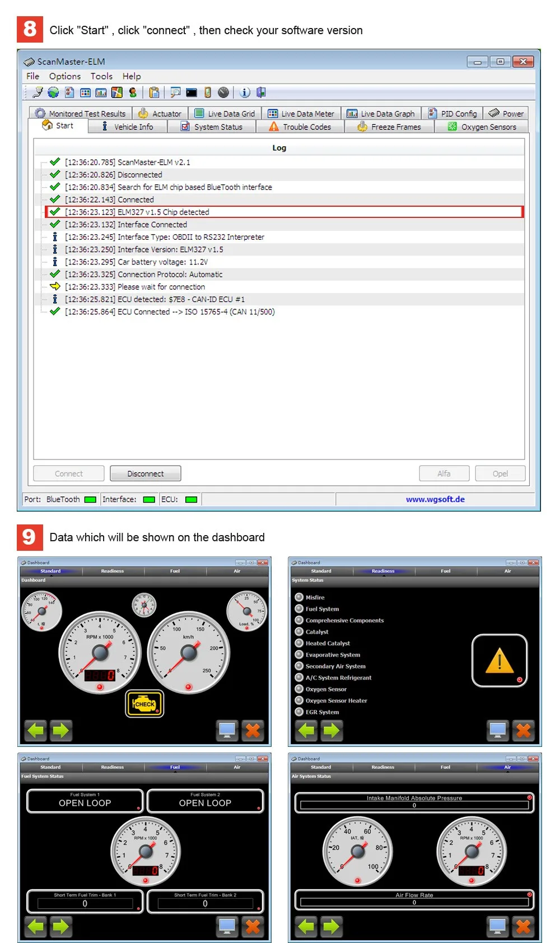Click the exit door toolbar icon
Image resolution: width=560 pixels, height=943 pixels.
261,92
